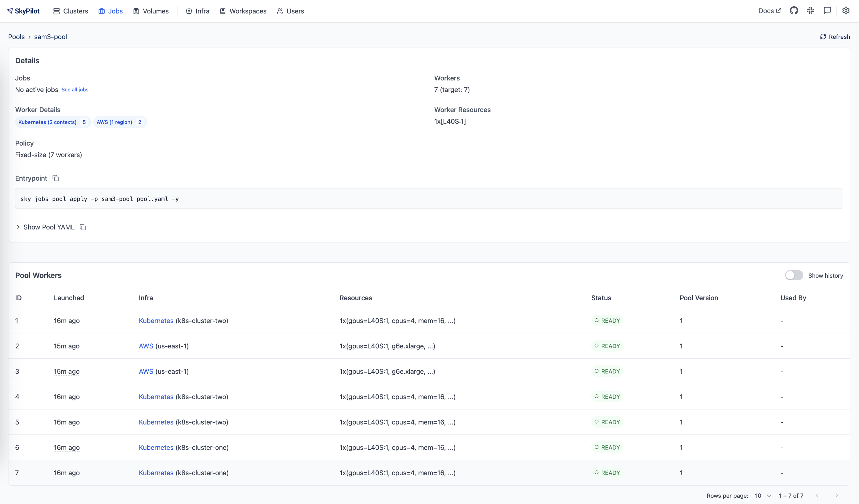Open the Slack community icon
This screenshot has width=859, height=504.
(x=810, y=11)
